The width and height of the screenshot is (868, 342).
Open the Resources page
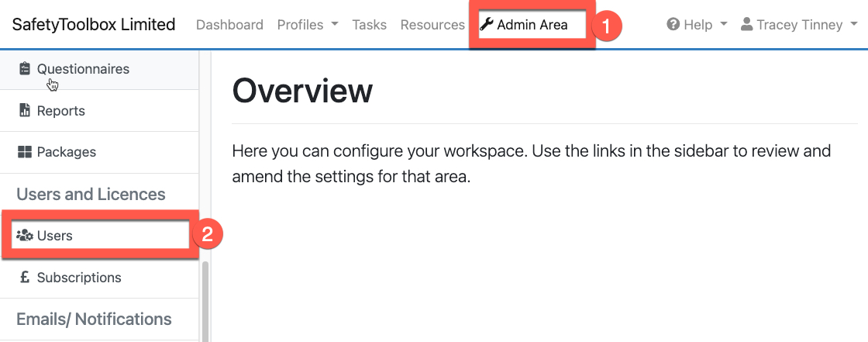(x=433, y=25)
